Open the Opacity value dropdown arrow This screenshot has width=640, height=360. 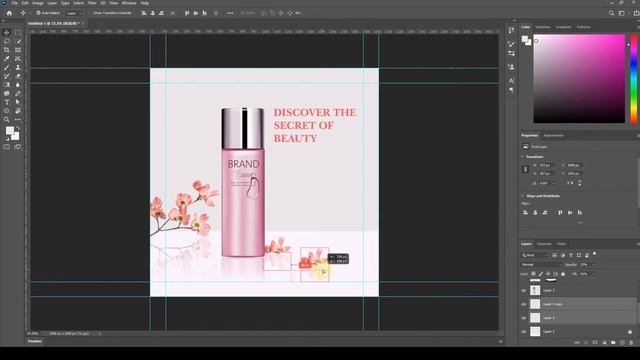(593, 264)
